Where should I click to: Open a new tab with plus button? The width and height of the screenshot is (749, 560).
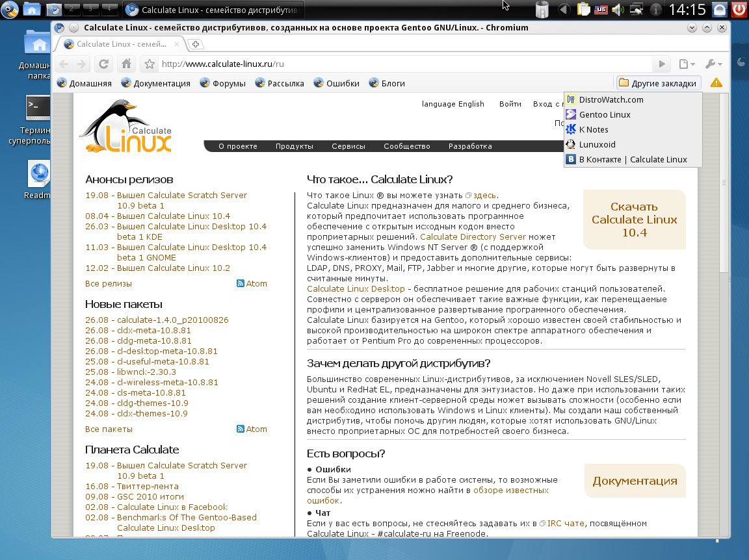195,44
